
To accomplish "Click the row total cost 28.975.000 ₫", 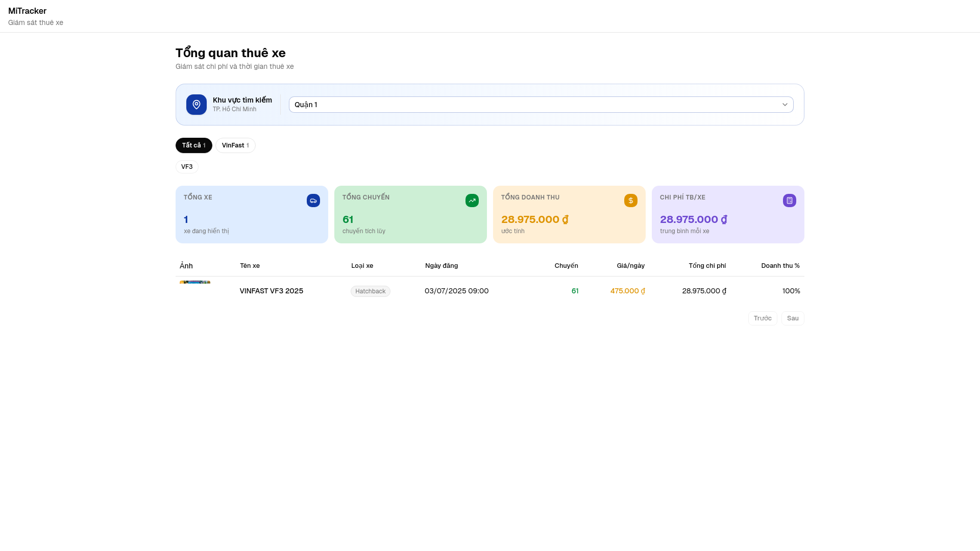I will (704, 291).
